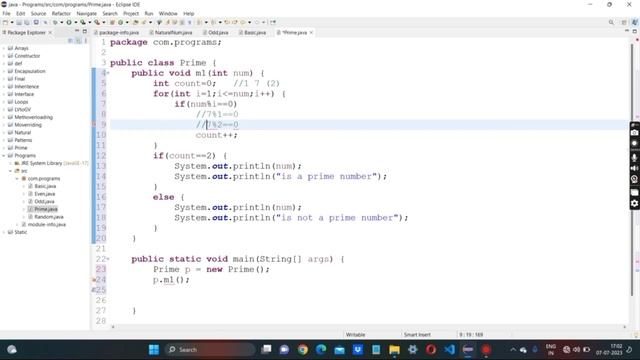This screenshot has width=640, height=360.
Task: Click the Windows Start button
Action: (154, 349)
